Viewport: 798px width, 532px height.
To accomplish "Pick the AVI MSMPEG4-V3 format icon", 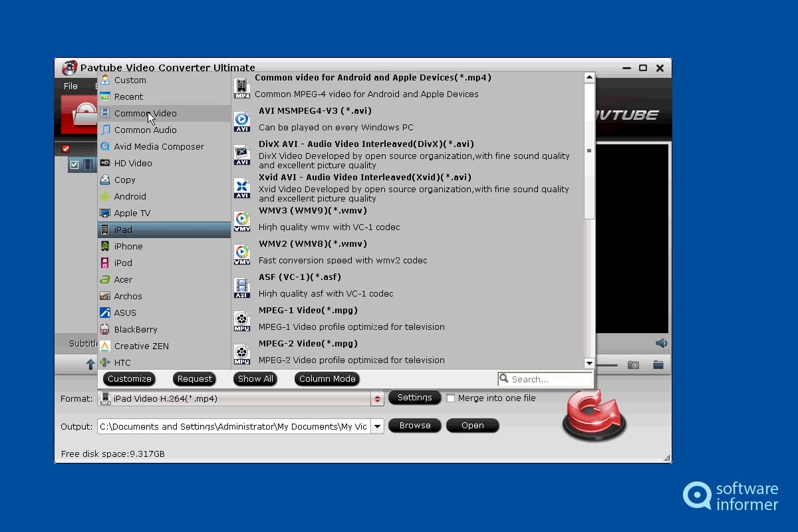I will [241, 122].
